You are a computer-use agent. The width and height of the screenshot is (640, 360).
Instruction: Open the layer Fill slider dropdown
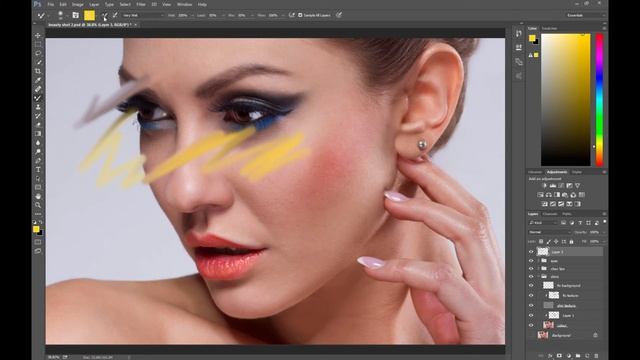(x=603, y=242)
